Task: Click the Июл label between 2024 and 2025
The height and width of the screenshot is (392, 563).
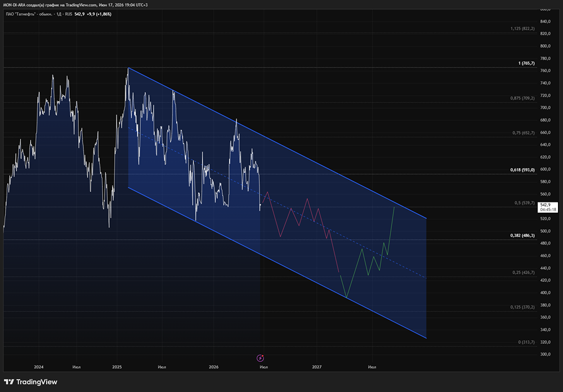Action: [x=77, y=367]
